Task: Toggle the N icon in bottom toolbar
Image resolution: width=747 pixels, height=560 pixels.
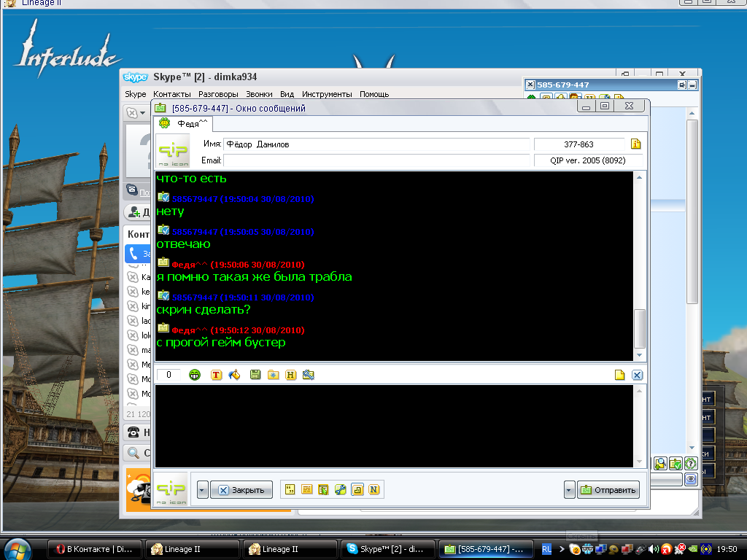Action: click(374, 489)
